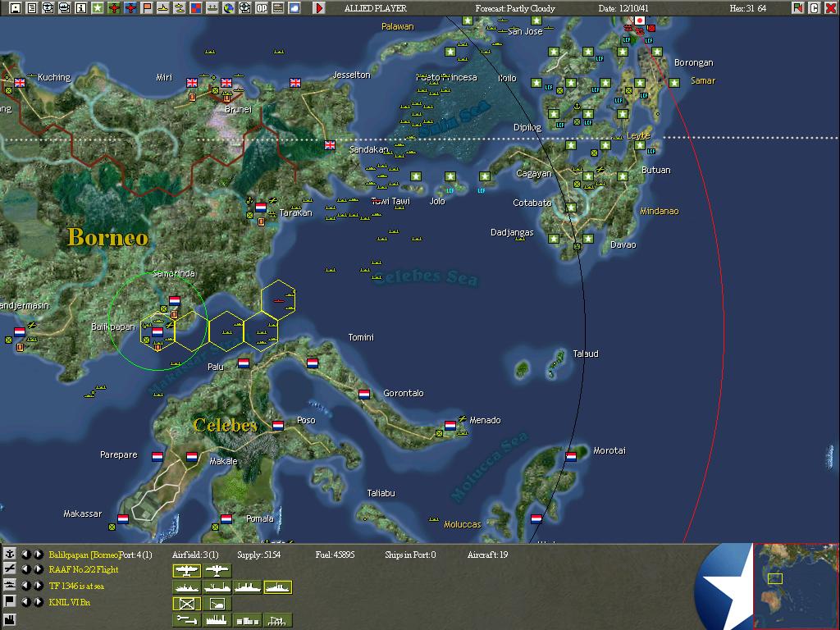Click the globe toolbar icon

(229, 8)
